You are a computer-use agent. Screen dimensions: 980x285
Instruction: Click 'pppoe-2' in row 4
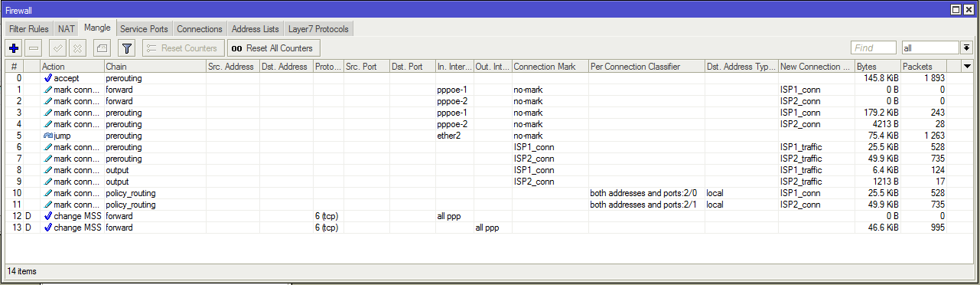[452, 124]
